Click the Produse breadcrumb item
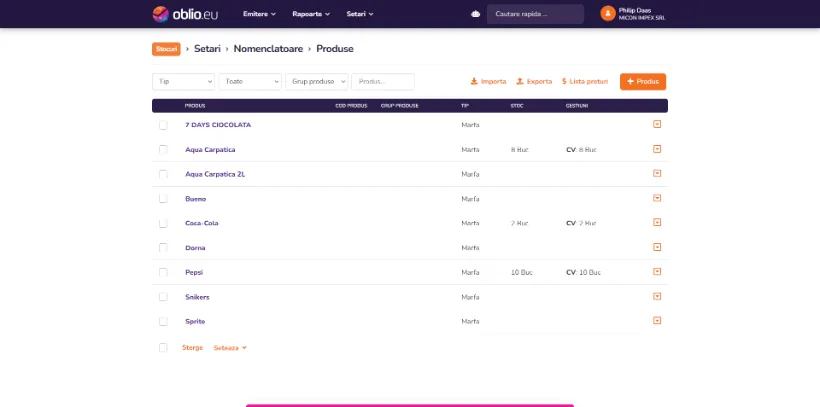Image resolution: width=820 pixels, height=407 pixels. tap(335, 49)
